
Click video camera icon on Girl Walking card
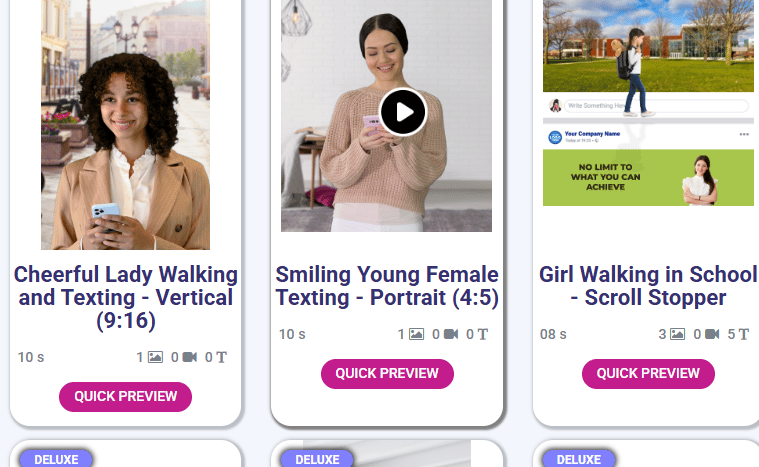(x=712, y=334)
